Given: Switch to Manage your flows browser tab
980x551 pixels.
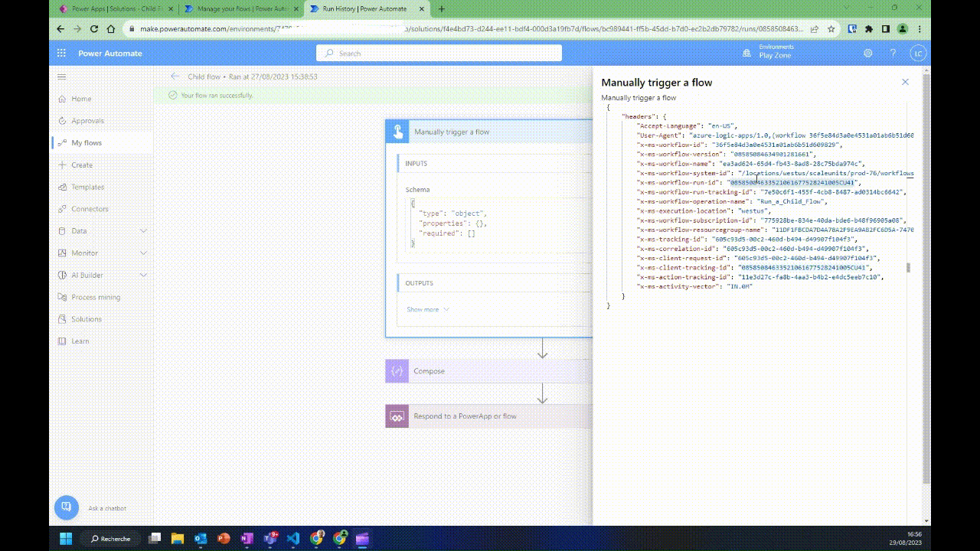Looking at the screenshot, I should point(240,9).
